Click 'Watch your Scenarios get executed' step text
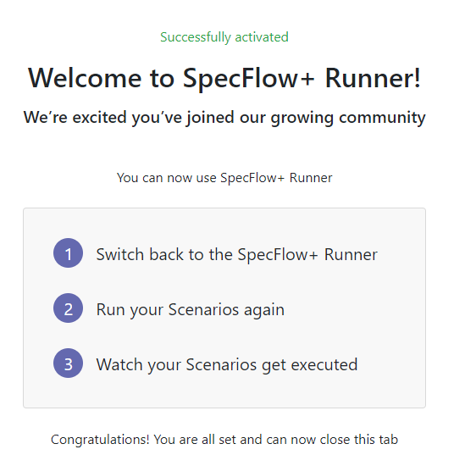476x466 pixels. tap(227, 365)
